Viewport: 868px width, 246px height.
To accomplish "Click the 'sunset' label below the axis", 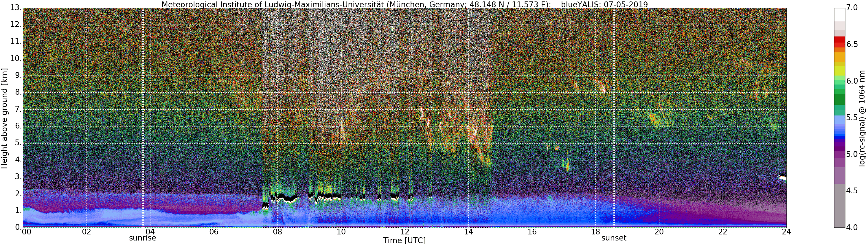I will (x=614, y=238).
